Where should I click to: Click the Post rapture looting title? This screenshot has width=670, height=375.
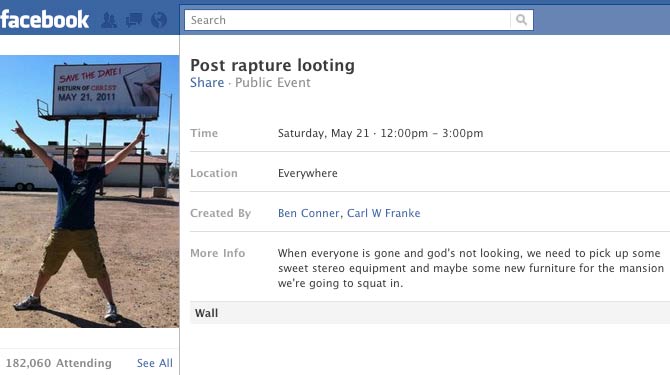click(x=272, y=65)
